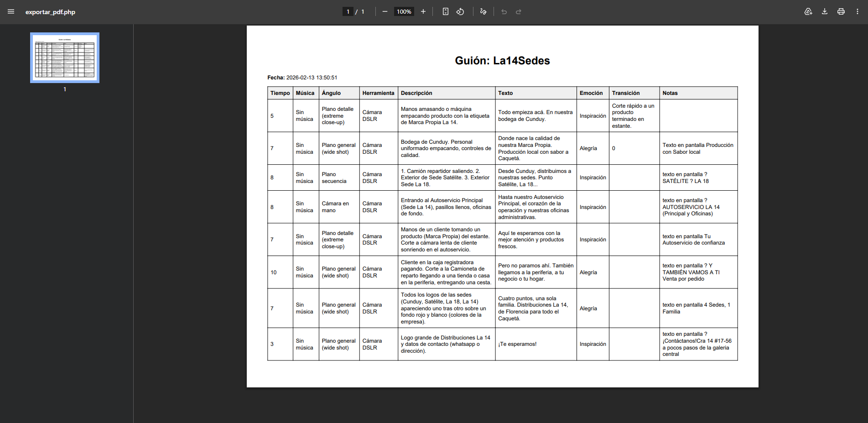The image size is (868, 423).
Task: Select the page 1 thumbnail
Action: 65,57
